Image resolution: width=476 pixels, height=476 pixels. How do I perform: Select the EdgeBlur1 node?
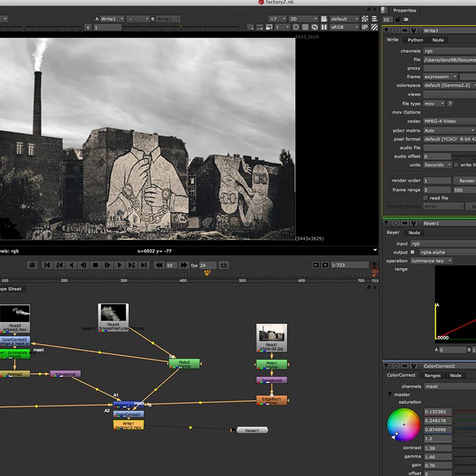(x=272, y=401)
